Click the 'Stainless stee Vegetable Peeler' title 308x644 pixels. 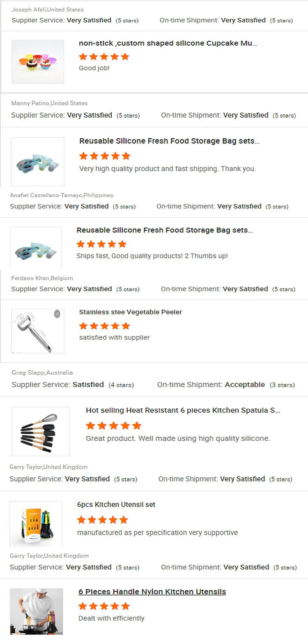pos(130,312)
